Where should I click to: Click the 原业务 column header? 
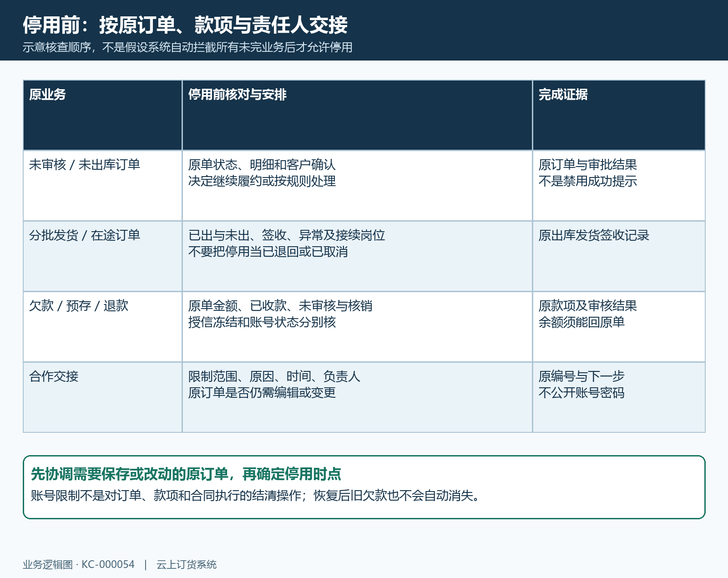tap(103, 115)
